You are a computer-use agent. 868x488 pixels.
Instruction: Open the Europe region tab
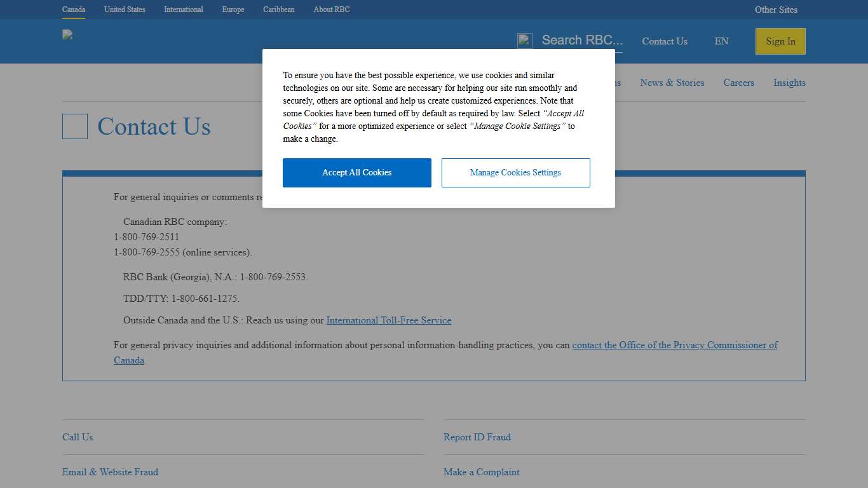[233, 10]
